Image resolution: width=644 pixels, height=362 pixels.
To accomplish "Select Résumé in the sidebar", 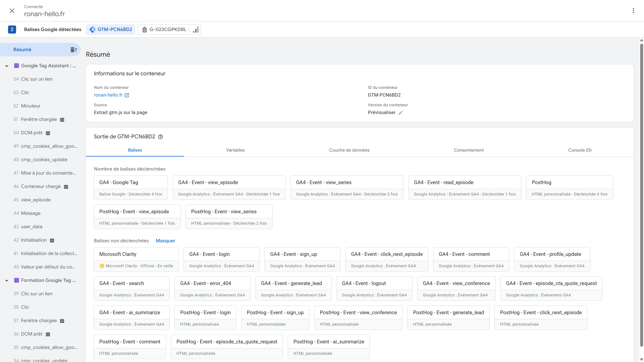I will [x=40, y=50].
